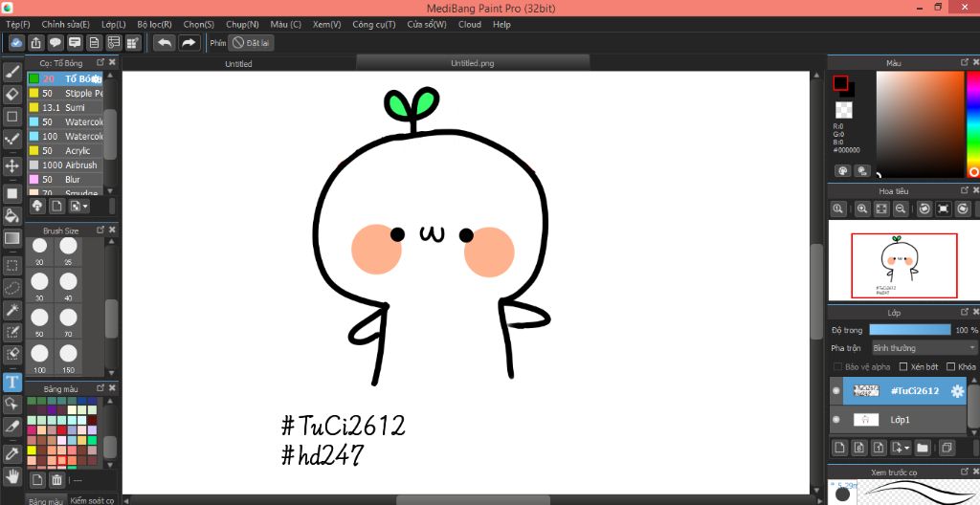The image size is (980, 505).
Task: Switch to the Untitled.png document tab
Action: pos(473,63)
